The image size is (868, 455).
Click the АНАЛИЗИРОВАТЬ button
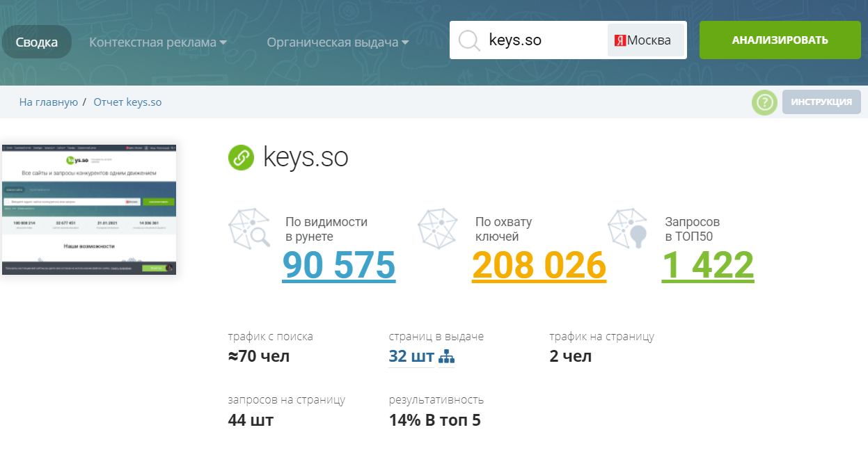pos(780,40)
